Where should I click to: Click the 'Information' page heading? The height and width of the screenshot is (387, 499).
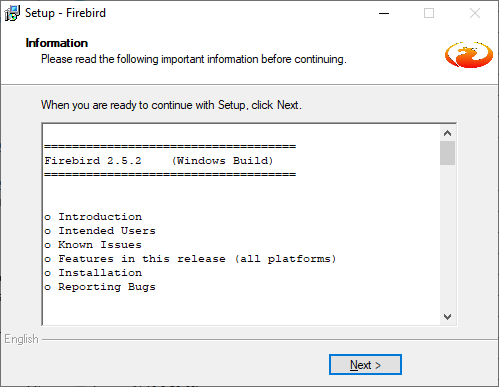(57, 43)
